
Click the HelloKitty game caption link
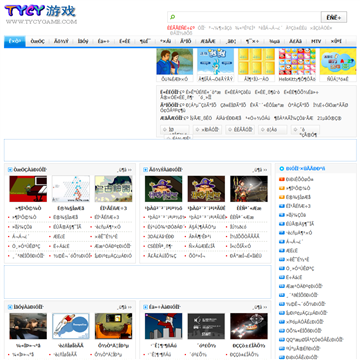pos(297,79)
